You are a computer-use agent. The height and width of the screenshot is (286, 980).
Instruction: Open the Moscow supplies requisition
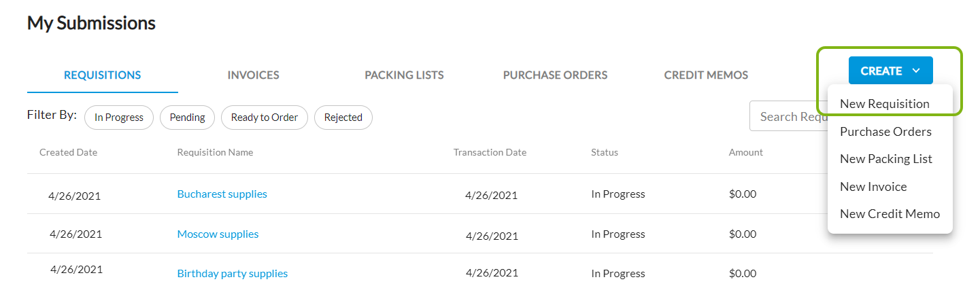point(218,234)
